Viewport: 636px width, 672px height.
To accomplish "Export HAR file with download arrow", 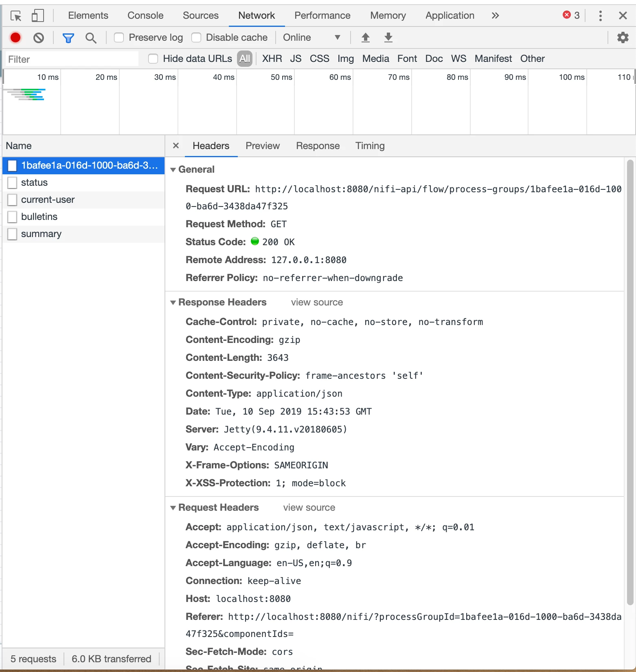I will pos(388,37).
